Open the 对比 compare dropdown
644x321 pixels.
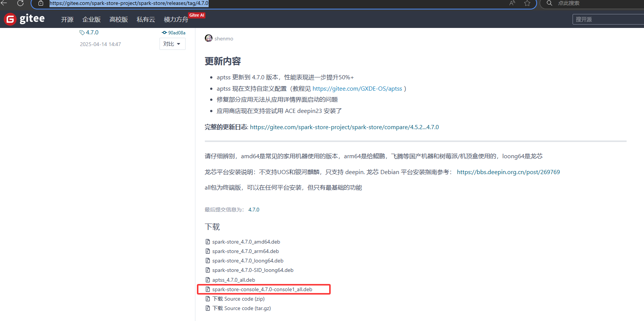click(172, 44)
